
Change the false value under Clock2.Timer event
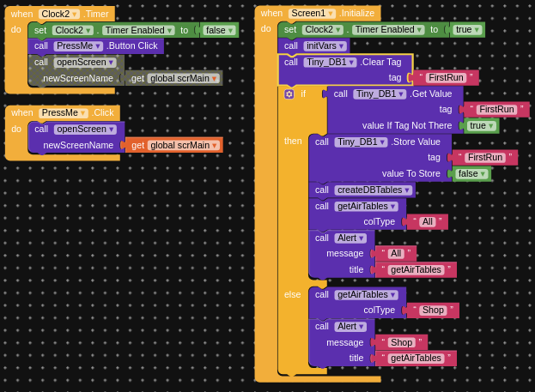219,30
